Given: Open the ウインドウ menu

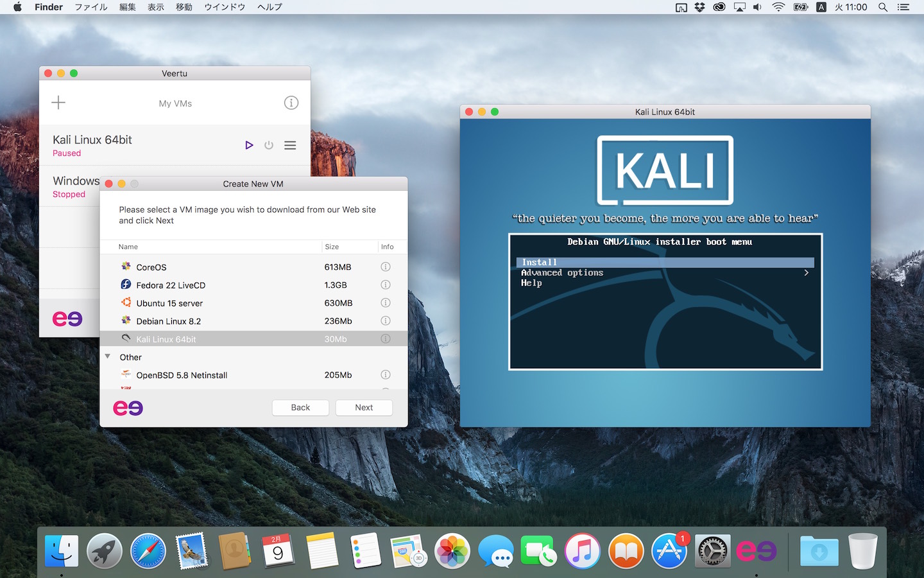Looking at the screenshot, I should [x=225, y=7].
